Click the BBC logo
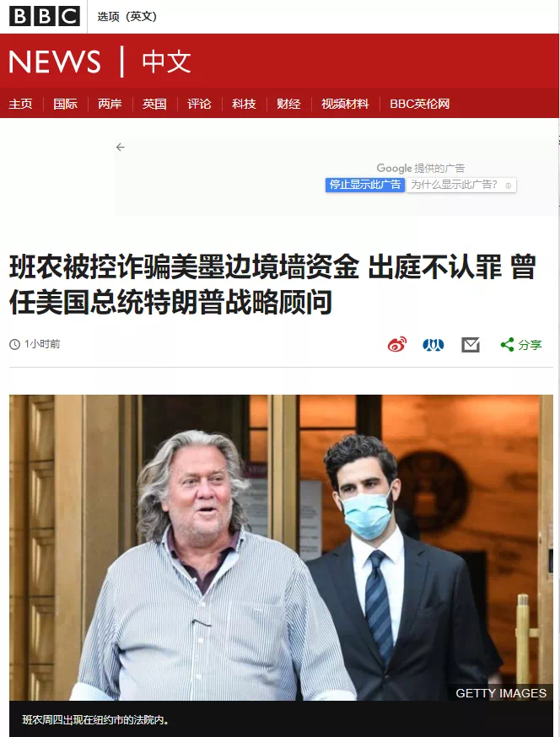This screenshot has width=560, height=737. pos(44,17)
